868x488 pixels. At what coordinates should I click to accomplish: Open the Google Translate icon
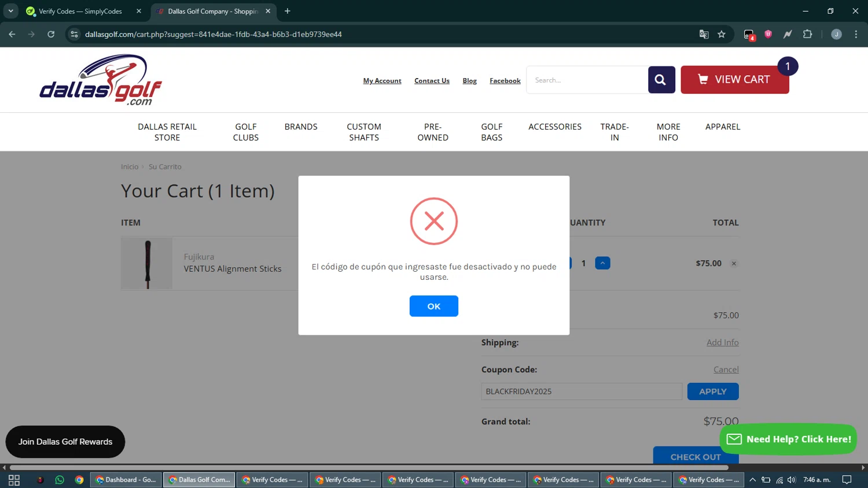tap(704, 34)
